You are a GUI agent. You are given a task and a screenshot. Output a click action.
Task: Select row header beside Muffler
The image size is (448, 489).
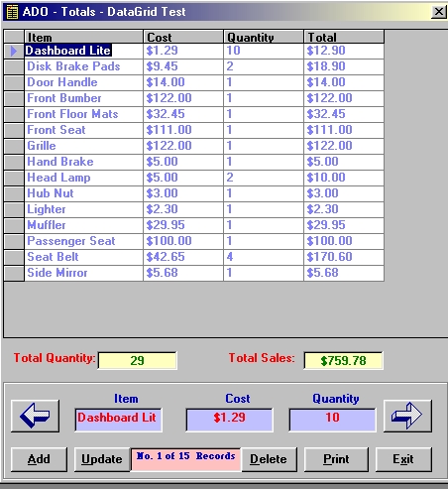14,225
